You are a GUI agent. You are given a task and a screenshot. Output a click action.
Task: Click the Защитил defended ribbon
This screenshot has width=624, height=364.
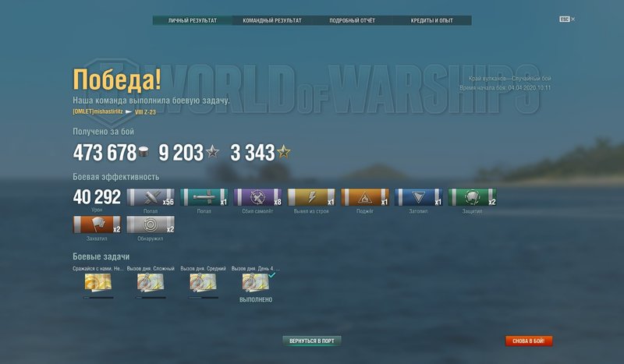[x=472, y=197]
